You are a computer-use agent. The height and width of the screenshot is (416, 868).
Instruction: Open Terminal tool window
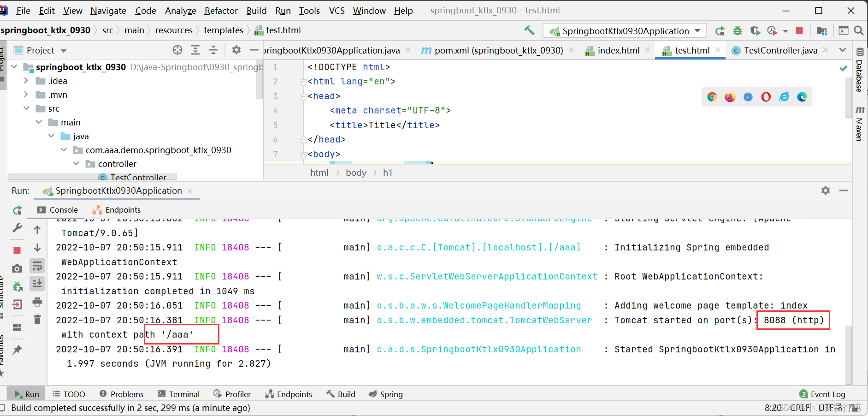coord(179,394)
